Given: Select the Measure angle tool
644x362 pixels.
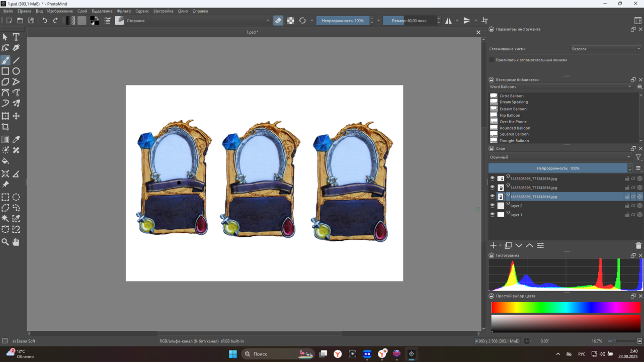Looking at the screenshot, I should [x=16, y=173].
